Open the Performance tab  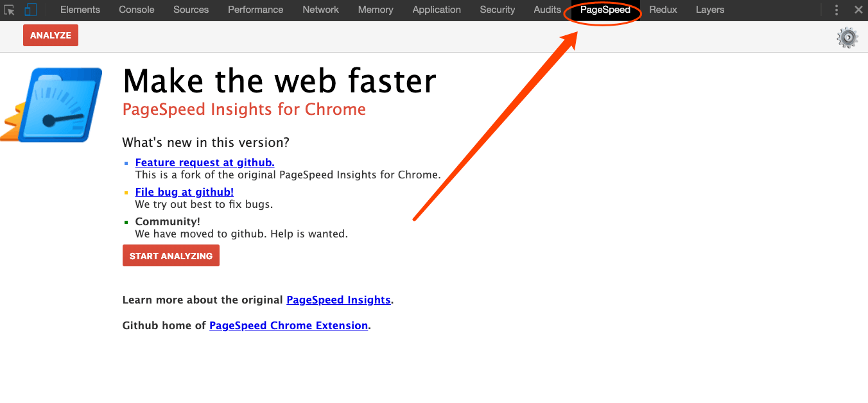tap(256, 10)
